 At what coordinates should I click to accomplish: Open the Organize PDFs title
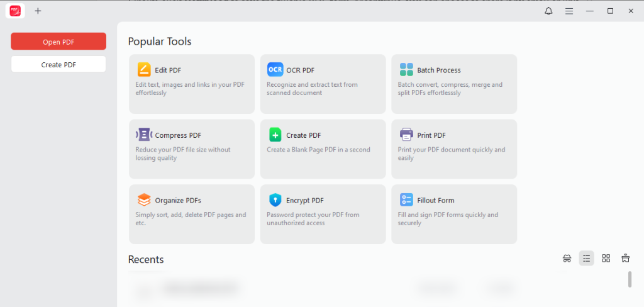click(x=178, y=201)
